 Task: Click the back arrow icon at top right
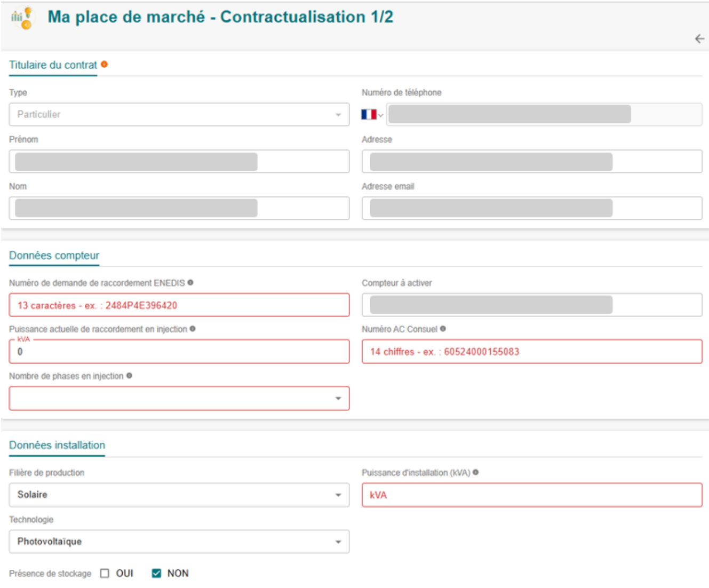tap(699, 39)
